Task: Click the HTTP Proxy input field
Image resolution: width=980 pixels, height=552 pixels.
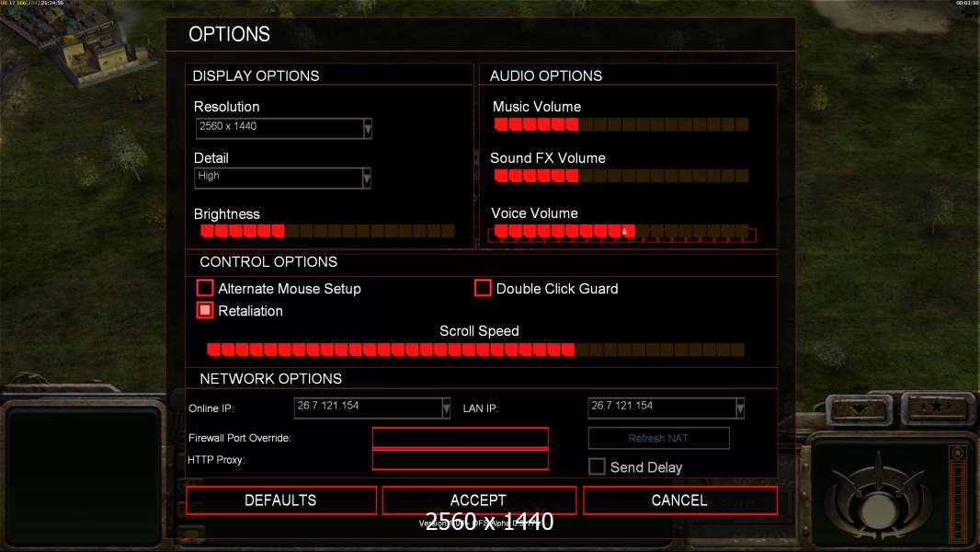Action: point(461,459)
